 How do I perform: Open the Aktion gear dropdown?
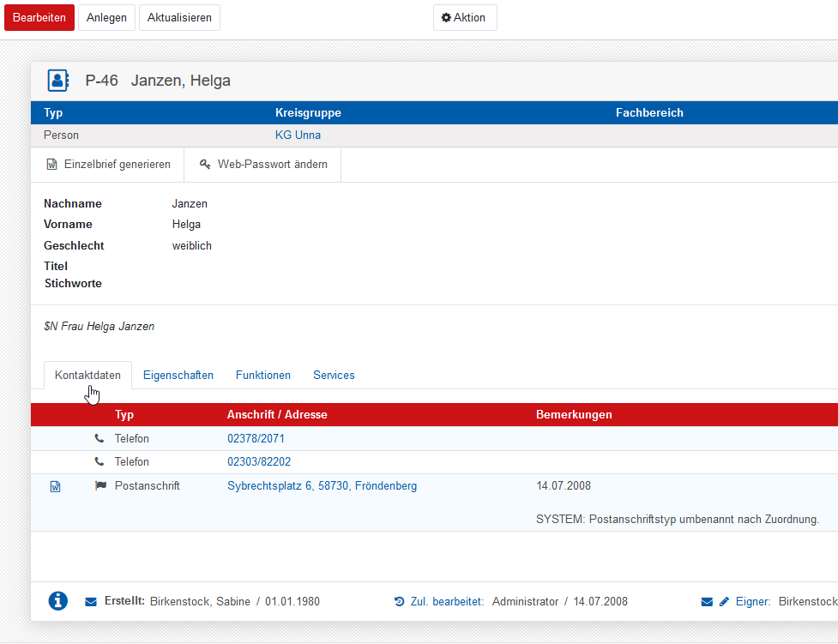tap(464, 18)
